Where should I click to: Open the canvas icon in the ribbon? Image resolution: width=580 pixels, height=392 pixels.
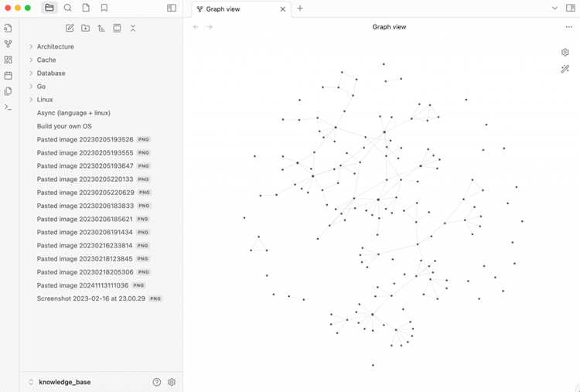click(x=9, y=60)
